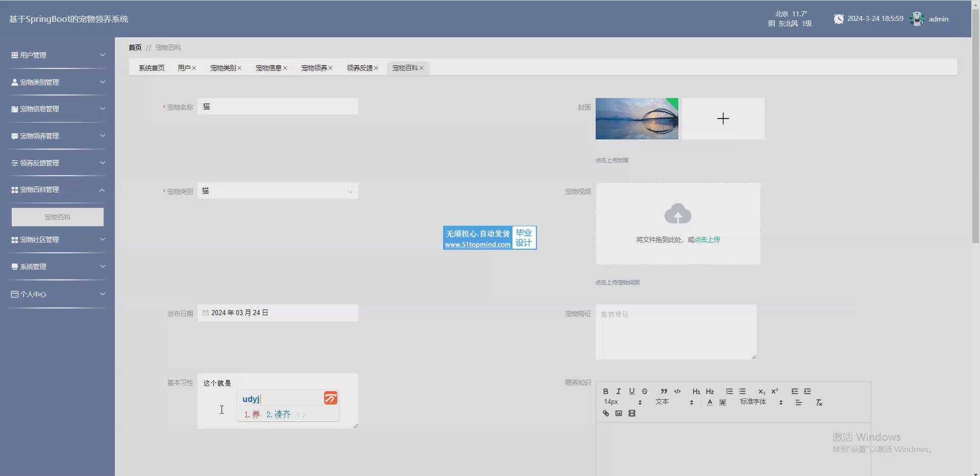The image size is (980, 476).
Task: Click admin username in header
Action: click(x=939, y=19)
